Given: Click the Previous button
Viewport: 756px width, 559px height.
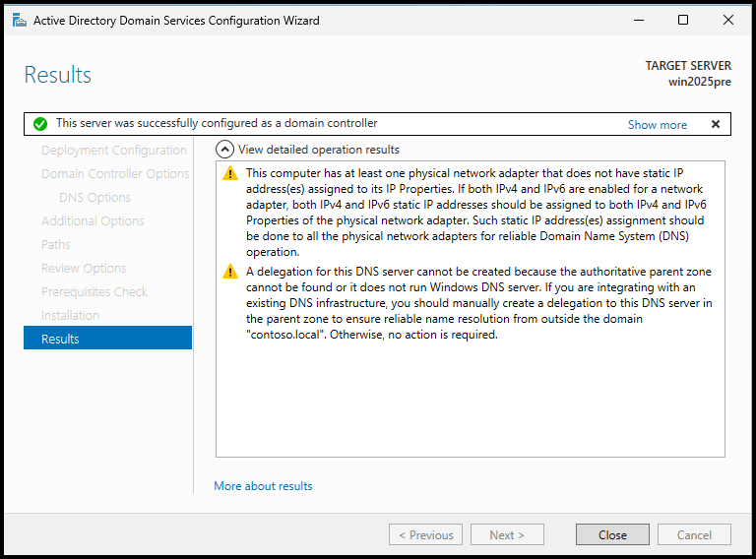Looking at the screenshot, I should [425, 535].
